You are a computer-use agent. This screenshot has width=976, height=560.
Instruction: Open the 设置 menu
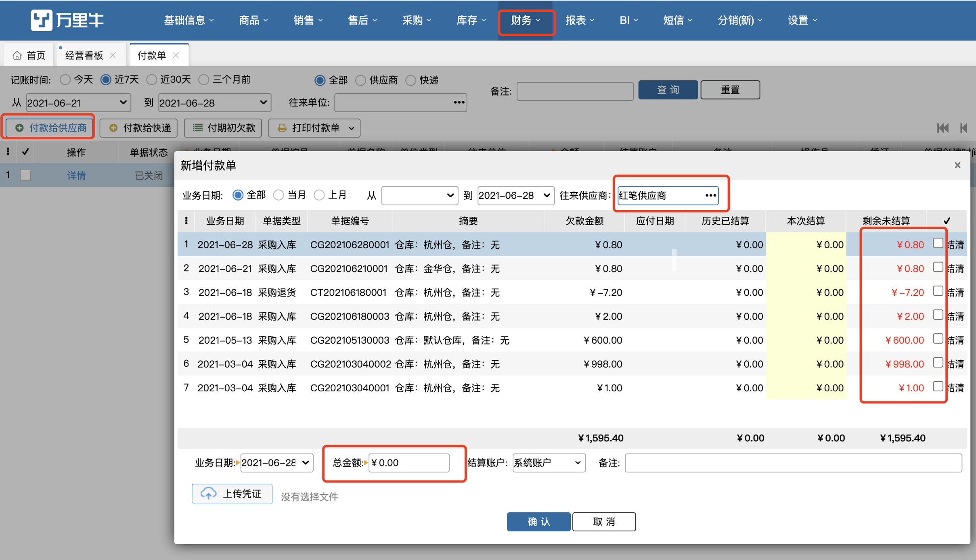pos(802,20)
